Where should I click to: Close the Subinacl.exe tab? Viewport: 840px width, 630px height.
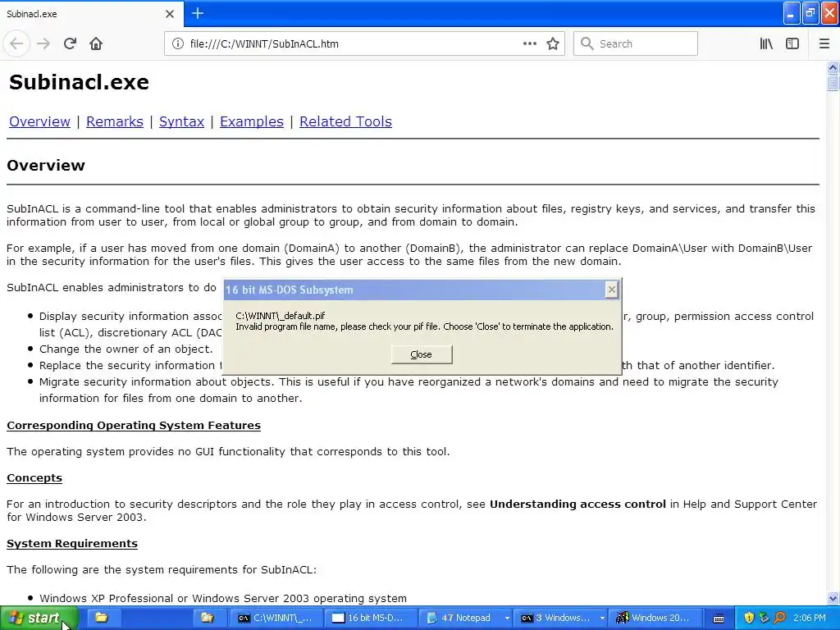point(170,14)
